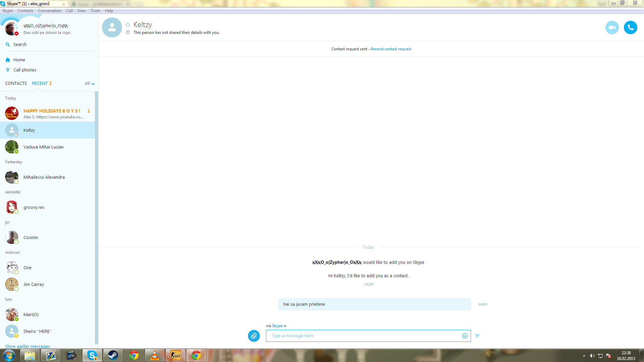Click the paperclip attach file button

pos(254,336)
